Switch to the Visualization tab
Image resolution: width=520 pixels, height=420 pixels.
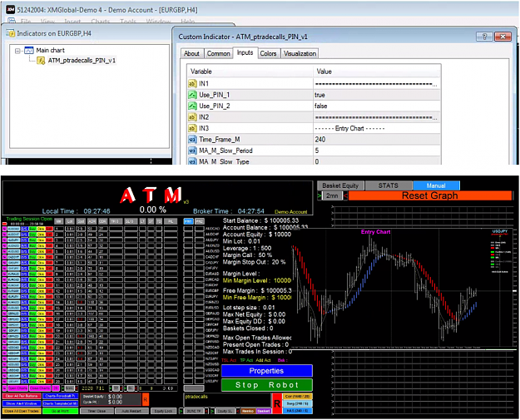click(x=300, y=53)
